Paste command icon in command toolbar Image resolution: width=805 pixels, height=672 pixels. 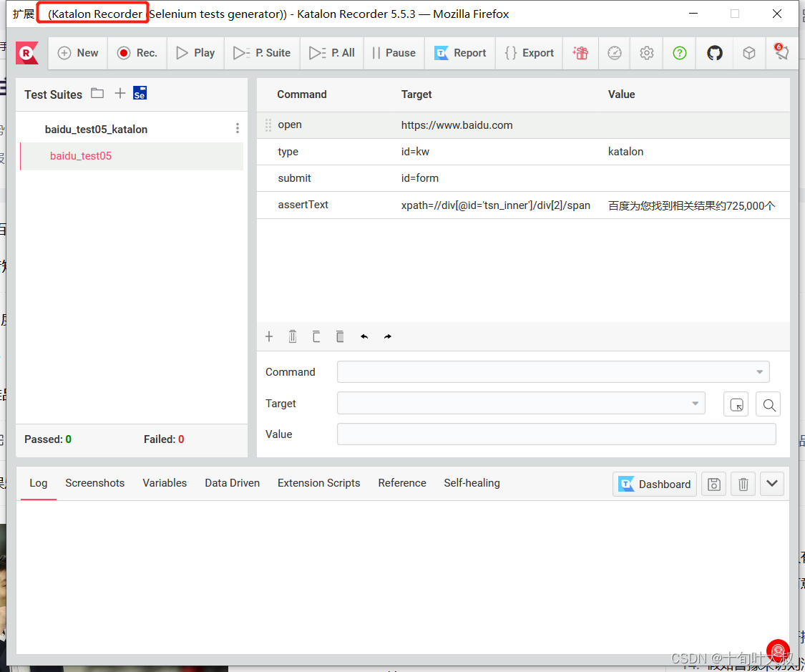point(340,337)
